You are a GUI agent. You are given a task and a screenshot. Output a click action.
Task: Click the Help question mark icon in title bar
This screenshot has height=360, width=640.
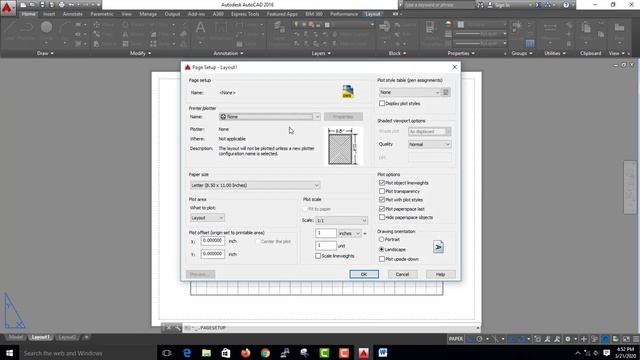pyautogui.click(x=566, y=5)
